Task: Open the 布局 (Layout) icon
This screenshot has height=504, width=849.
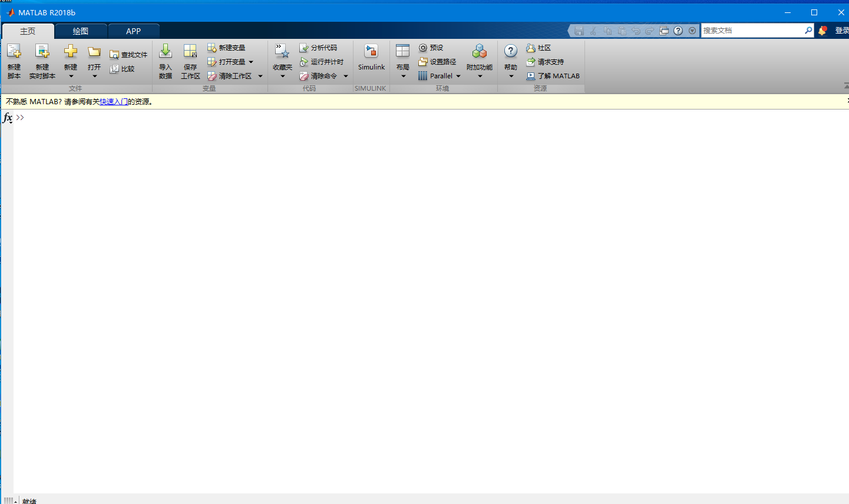Action: pyautogui.click(x=403, y=51)
